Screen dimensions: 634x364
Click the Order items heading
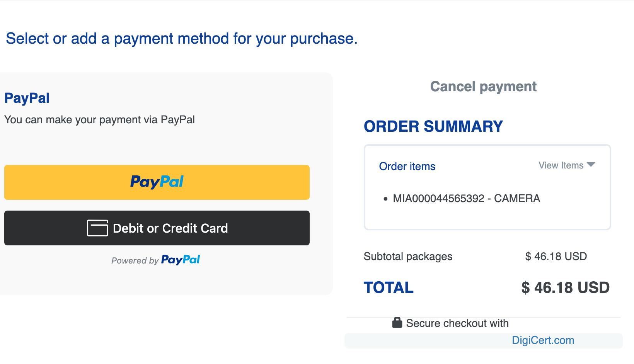(x=407, y=166)
